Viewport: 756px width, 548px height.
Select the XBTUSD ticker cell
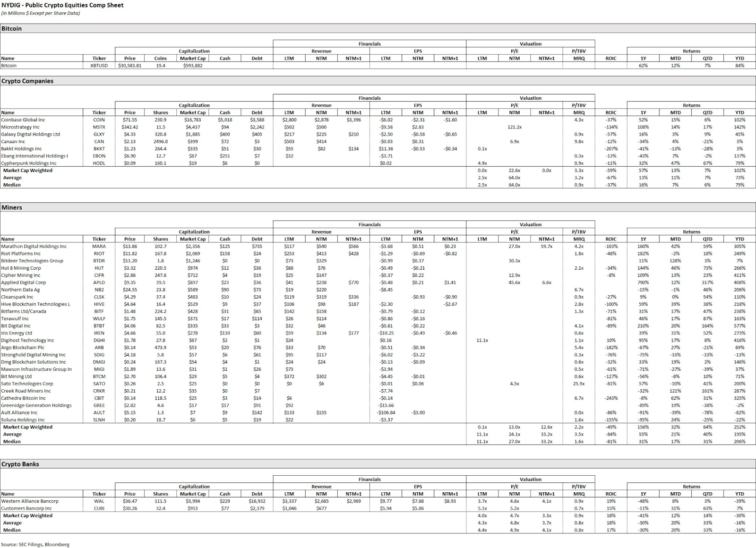tap(99, 66)
